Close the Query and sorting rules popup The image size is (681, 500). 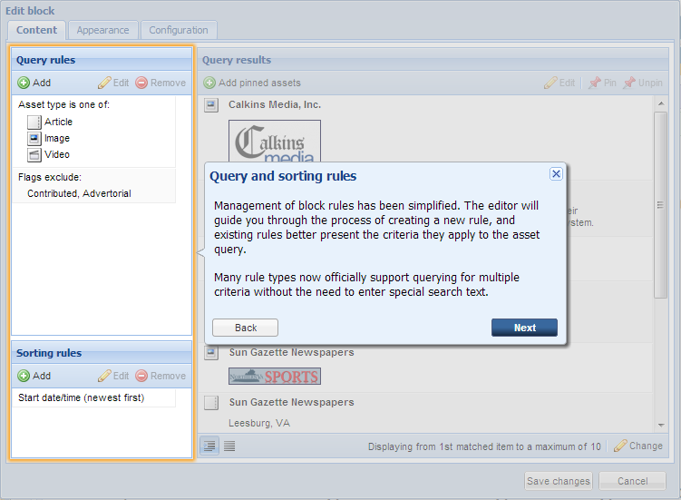556,174
